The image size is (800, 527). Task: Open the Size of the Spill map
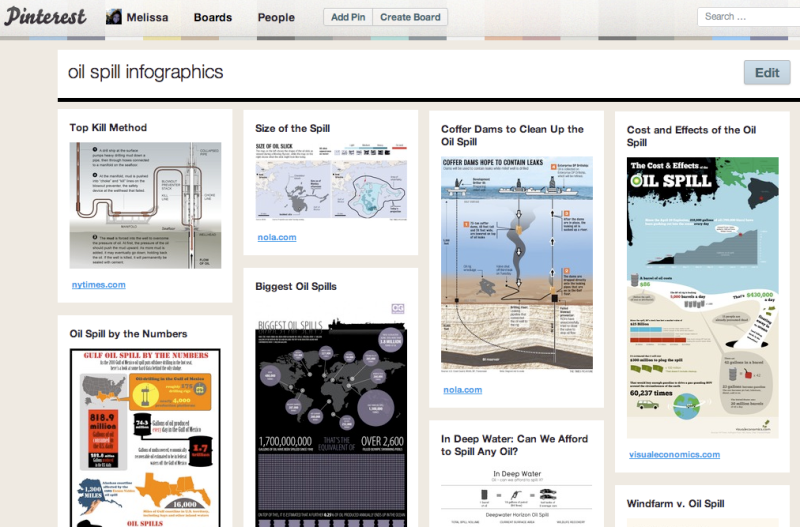(330, 181)
